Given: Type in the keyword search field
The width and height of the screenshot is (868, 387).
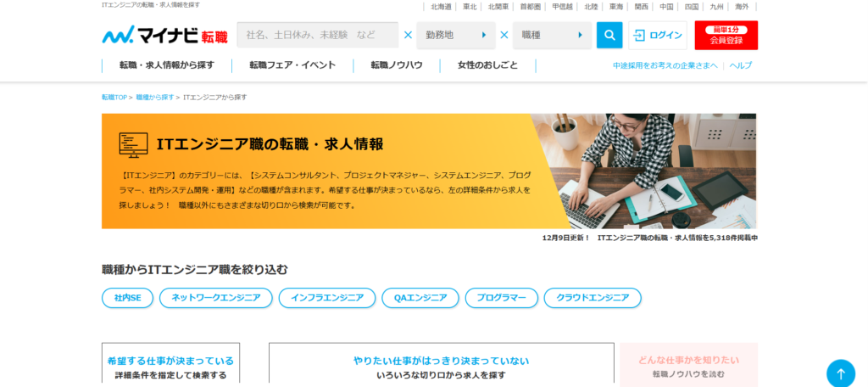Looking at the screenshot, I should coord(317,36).
